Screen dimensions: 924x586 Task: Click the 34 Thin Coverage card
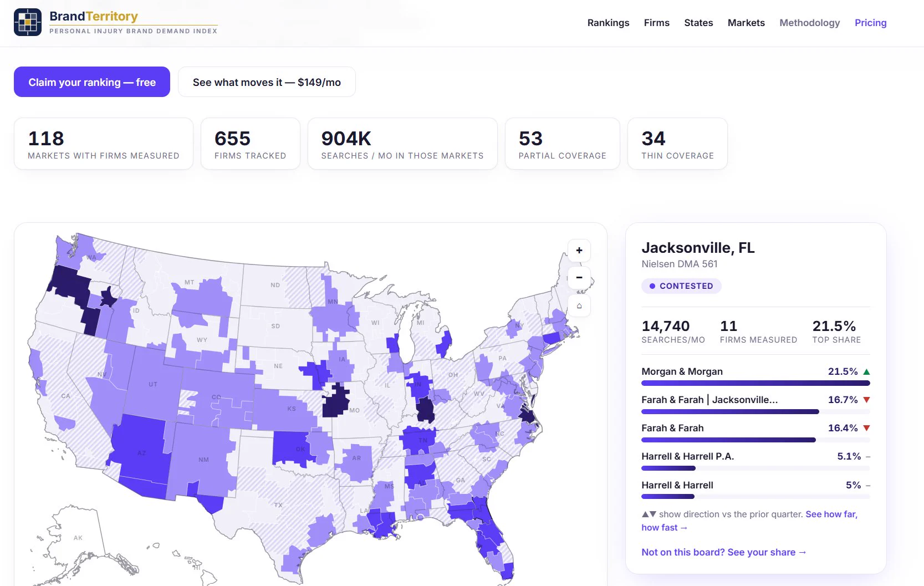point(677,144)
